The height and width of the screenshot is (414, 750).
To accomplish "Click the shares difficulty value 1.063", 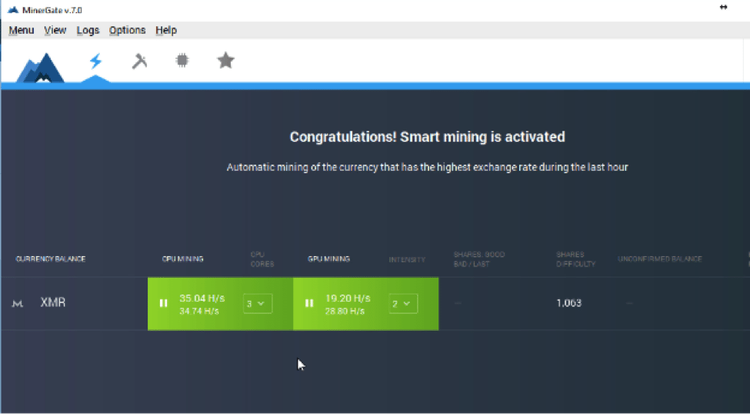I will [570, 303].
